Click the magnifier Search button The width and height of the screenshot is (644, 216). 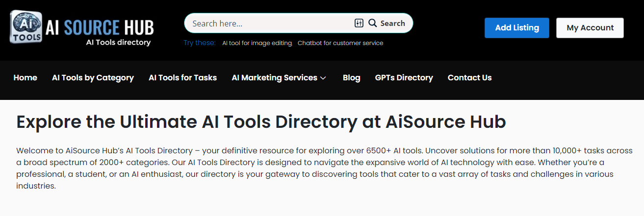click(386, 23)
